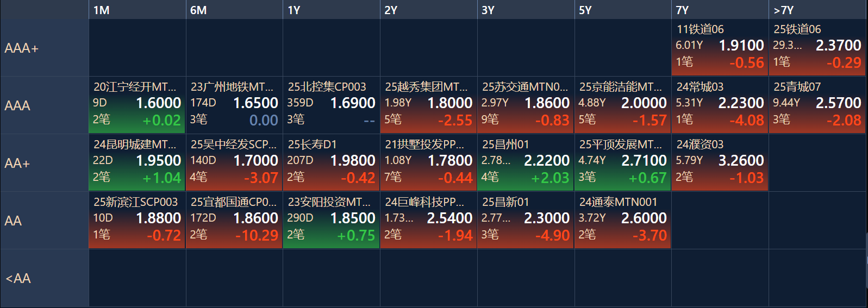The height and width of the screenshot is (308, 868).
Task: Open bond tile 21拱墅投发PP...
Action: point(429,163)
